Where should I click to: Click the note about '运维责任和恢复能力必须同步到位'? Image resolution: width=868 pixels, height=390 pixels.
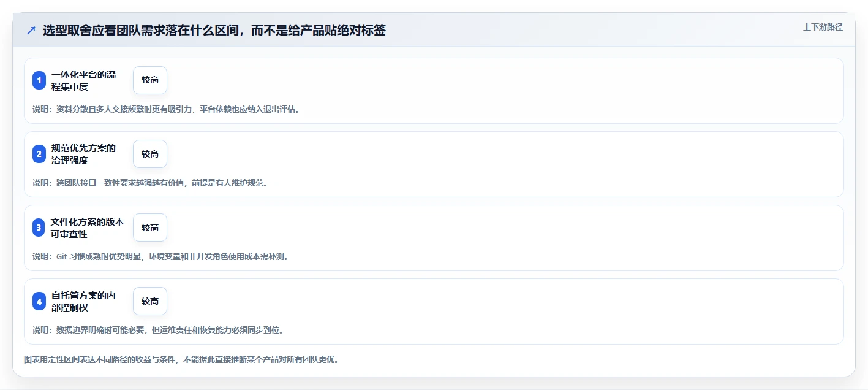(x=158, y=330)
